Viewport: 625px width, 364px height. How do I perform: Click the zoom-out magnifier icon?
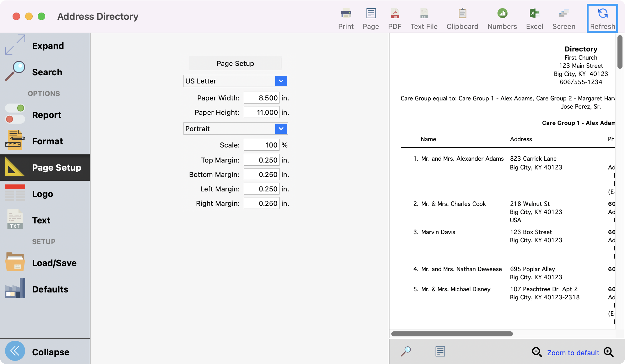(x=537, y=352)
